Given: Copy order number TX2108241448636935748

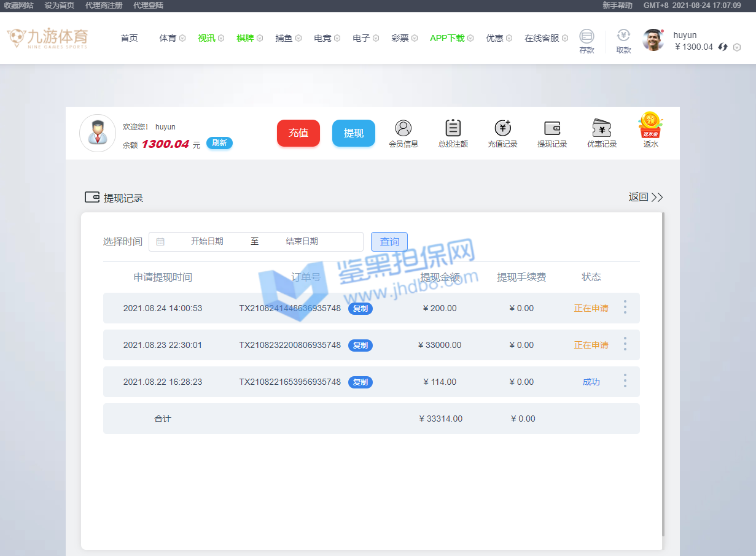Looking at the screenshot, I should tap(360, 309).
